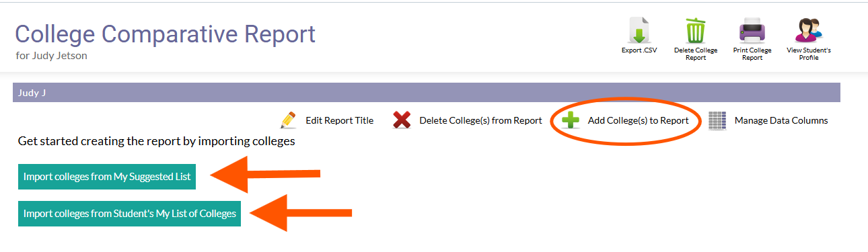Open the View Student's Profile icon
Viewport: 868px width, 252px height.
pos(809,30)
